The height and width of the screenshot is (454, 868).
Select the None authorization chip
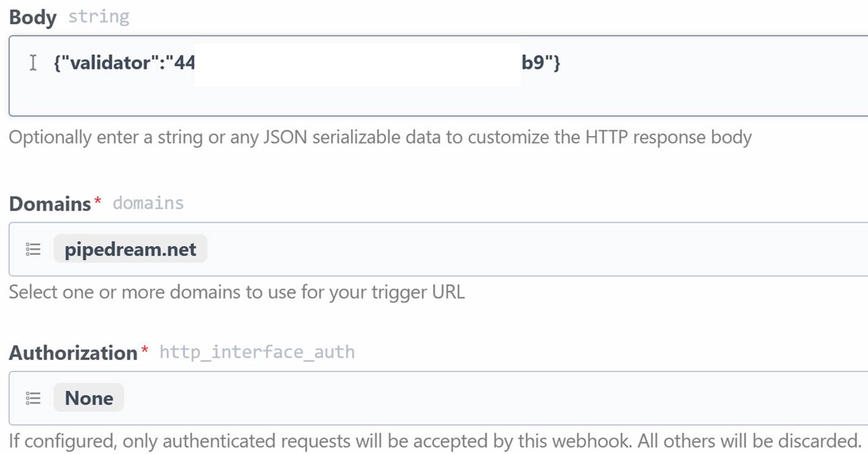[x=88, y=398]
